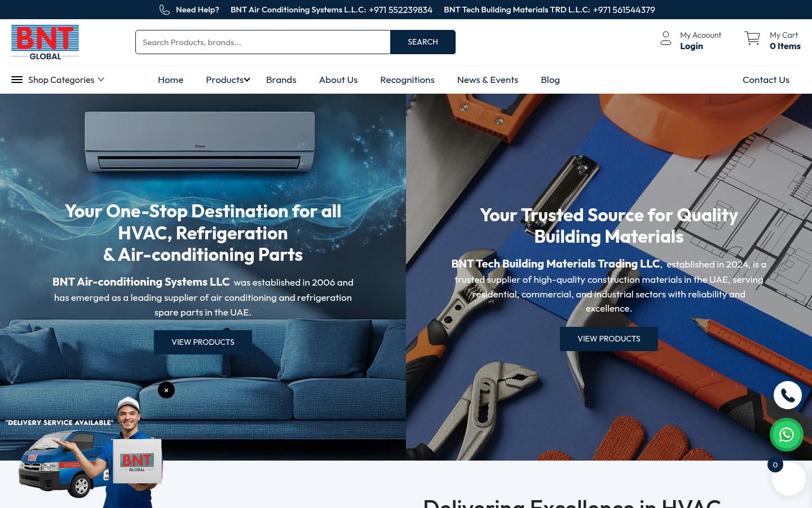
Task: Visit the Blog page
Action: (x=550, y=80)
